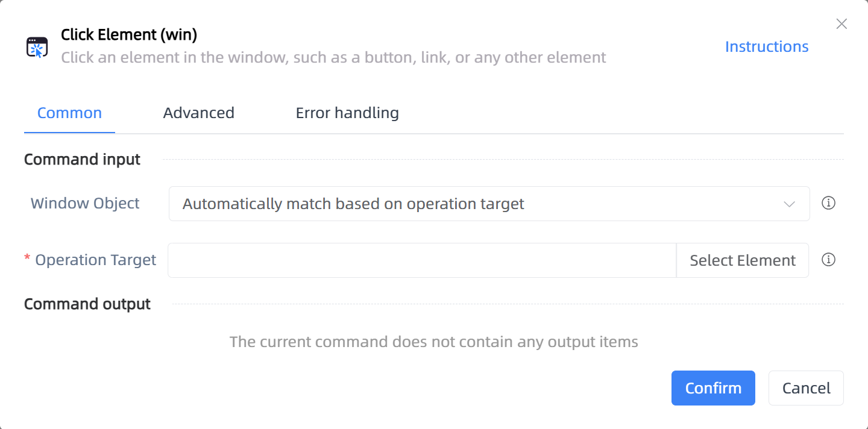This screenshot has width=868, height=429.
Task: Focus the Operation Target input field
Action: click(x=422, y=260)
